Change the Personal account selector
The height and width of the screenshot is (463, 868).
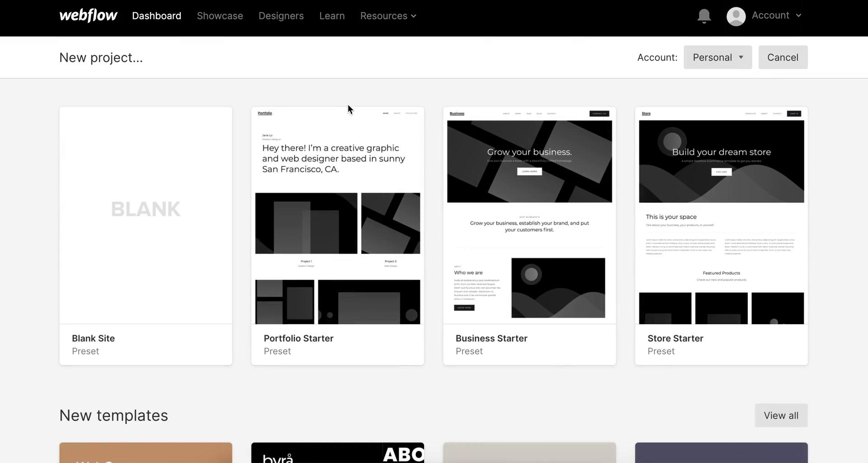[717, 57]
